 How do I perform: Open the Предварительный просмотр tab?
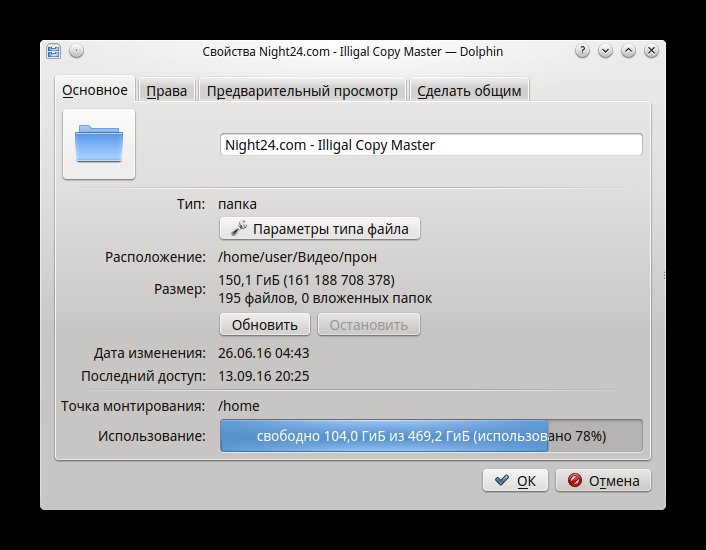(x=302, y=91)
